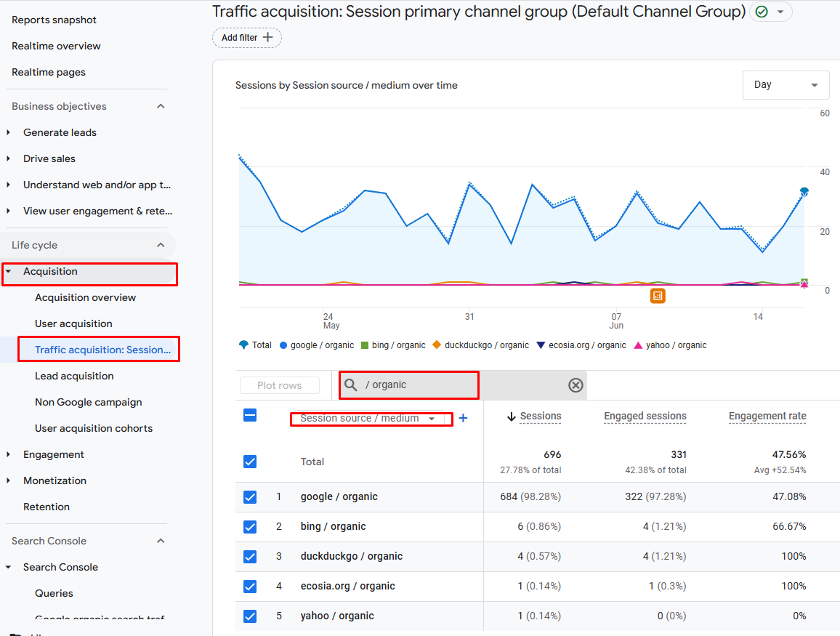Click the bing / organic green legend square
This screenshot has height=636, width=840.
365,345
